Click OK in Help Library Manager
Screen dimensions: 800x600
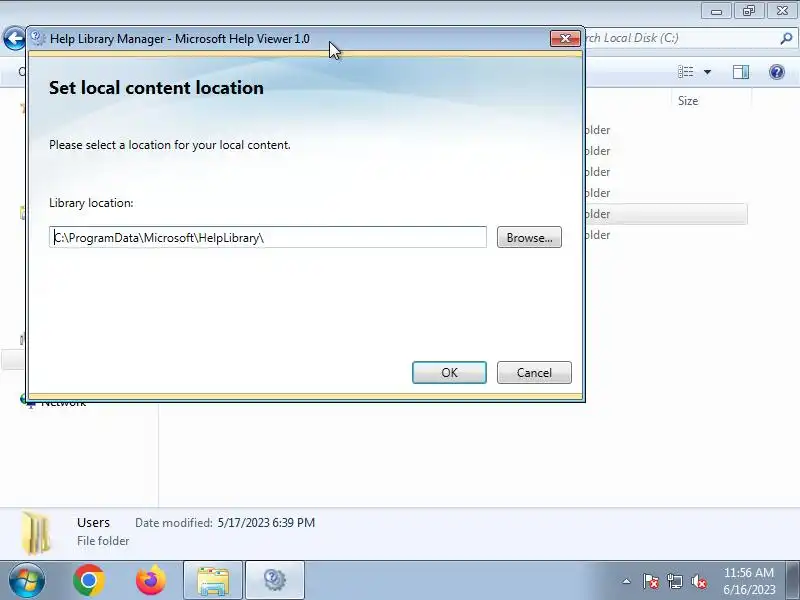(x=449, y=372)
